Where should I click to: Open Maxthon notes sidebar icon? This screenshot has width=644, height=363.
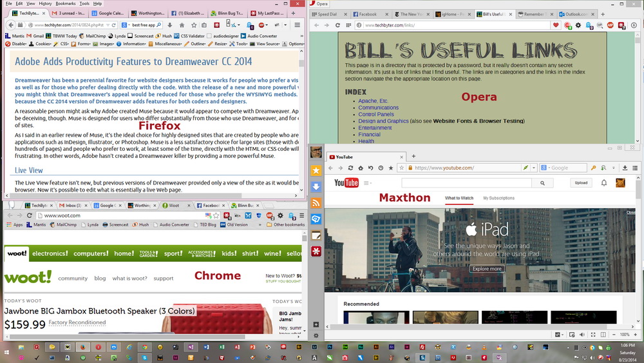(x=316, y=235)
